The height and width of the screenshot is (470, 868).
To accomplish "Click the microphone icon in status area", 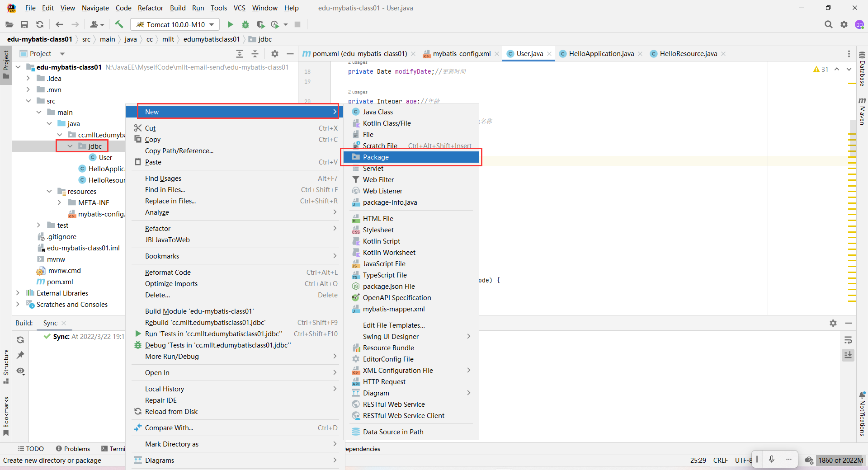I will 772,459.
